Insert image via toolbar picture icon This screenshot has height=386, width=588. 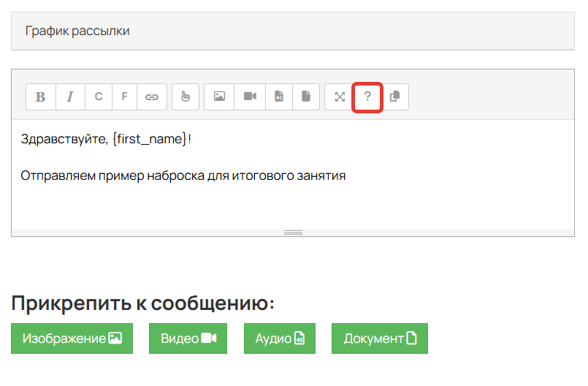pyautogui.click(x=219, y=97)
